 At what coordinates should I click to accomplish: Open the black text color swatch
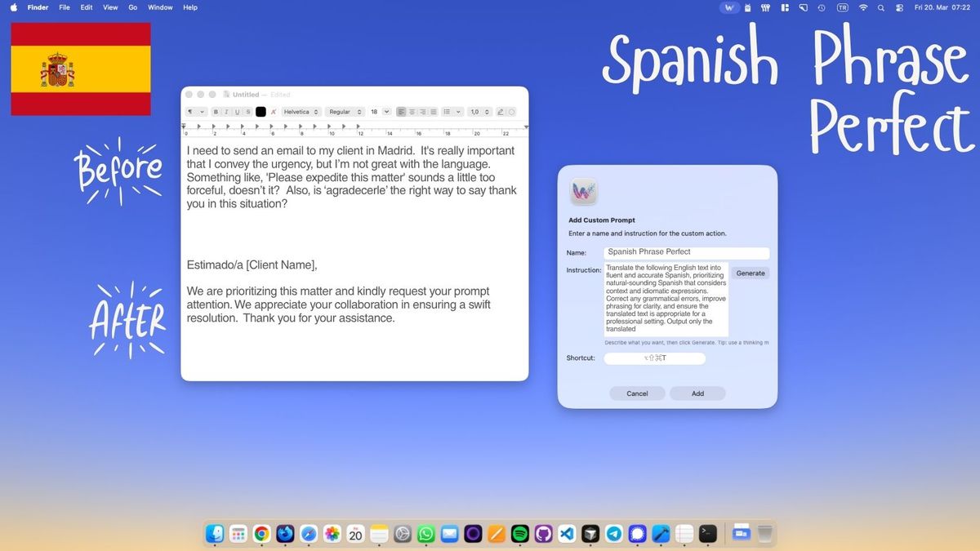tap(261, 112)
